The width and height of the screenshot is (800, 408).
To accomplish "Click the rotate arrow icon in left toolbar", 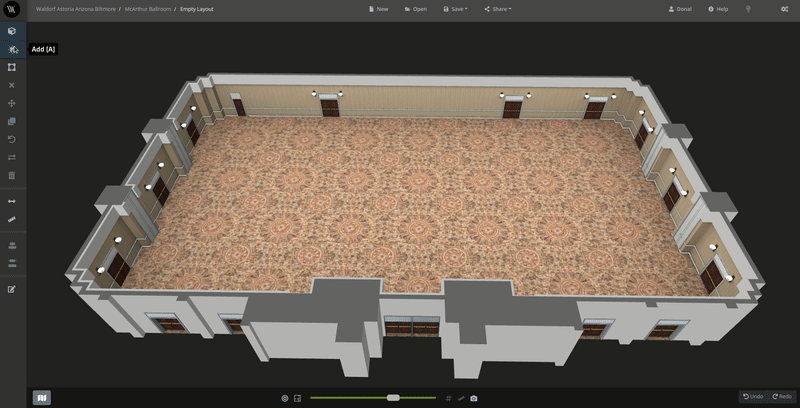I will point(12,139).
